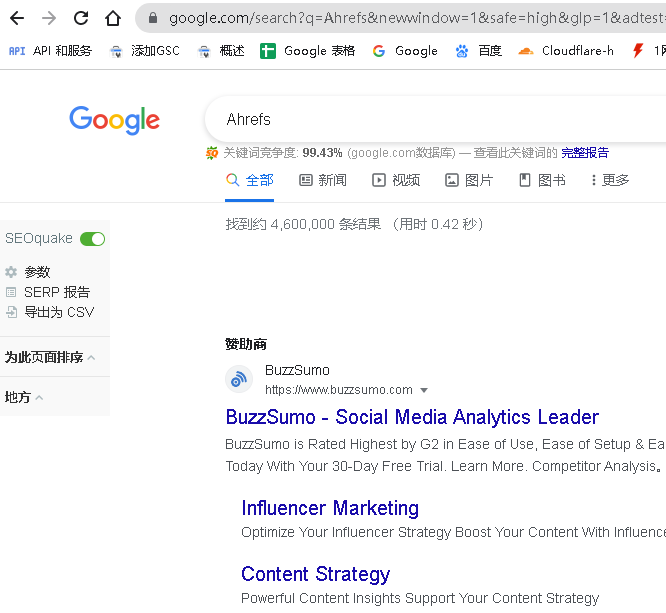666x613 pixels.
Task: Click the Influencer Marketing sitelink
Action: [x=330, y=508]
